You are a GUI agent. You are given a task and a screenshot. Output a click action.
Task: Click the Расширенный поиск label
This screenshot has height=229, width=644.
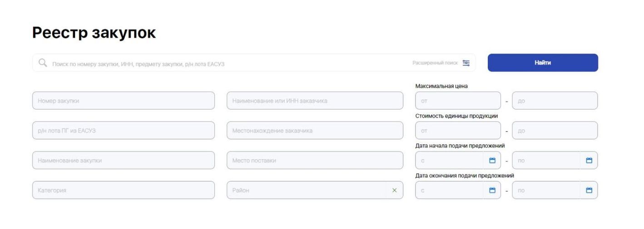tap(435, 63)
